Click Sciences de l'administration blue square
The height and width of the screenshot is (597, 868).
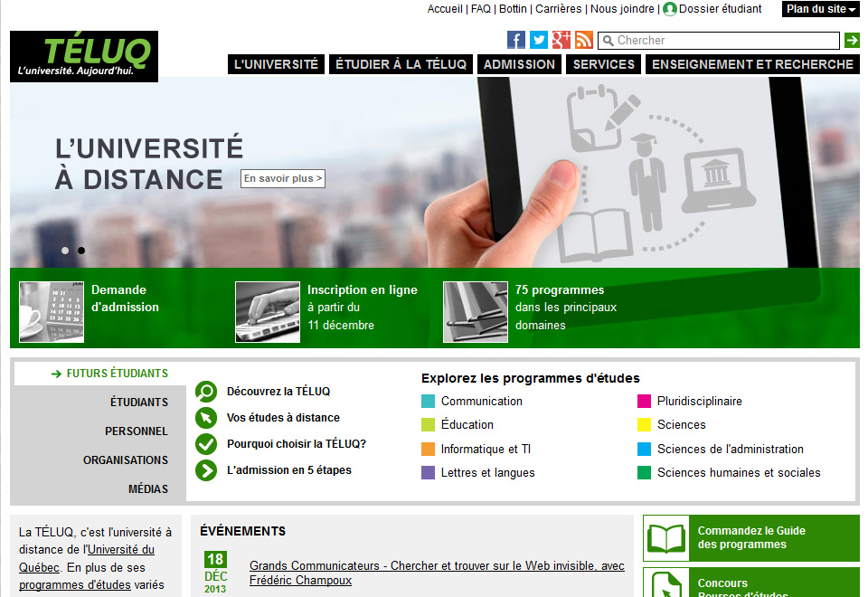(645, 450)
